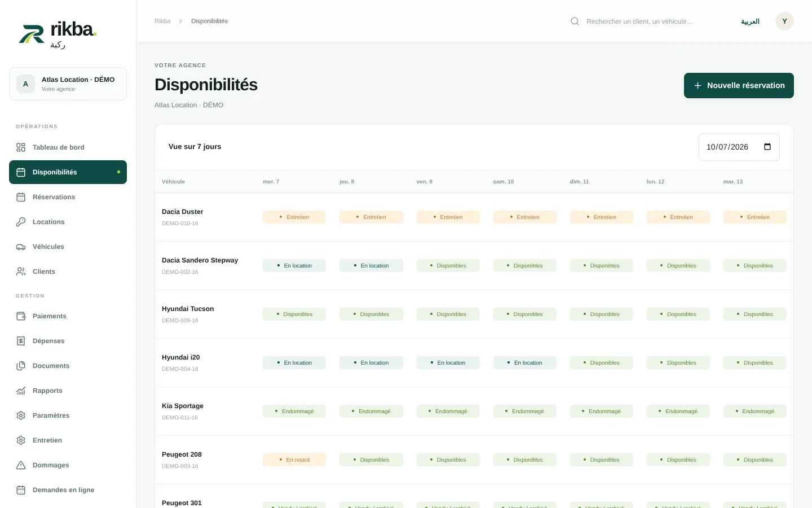Open Clients people icon
The height and width of the screenshot is (508, 812).
[x=21, y=271]
